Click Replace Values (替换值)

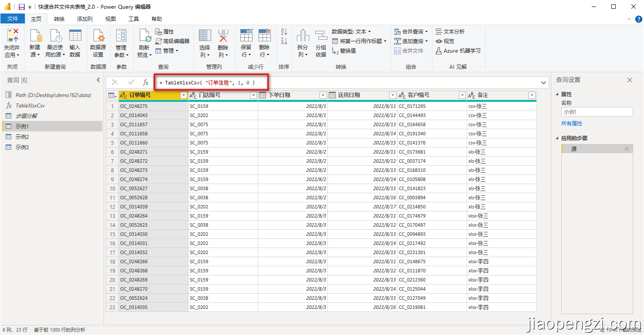pos(344,50)
